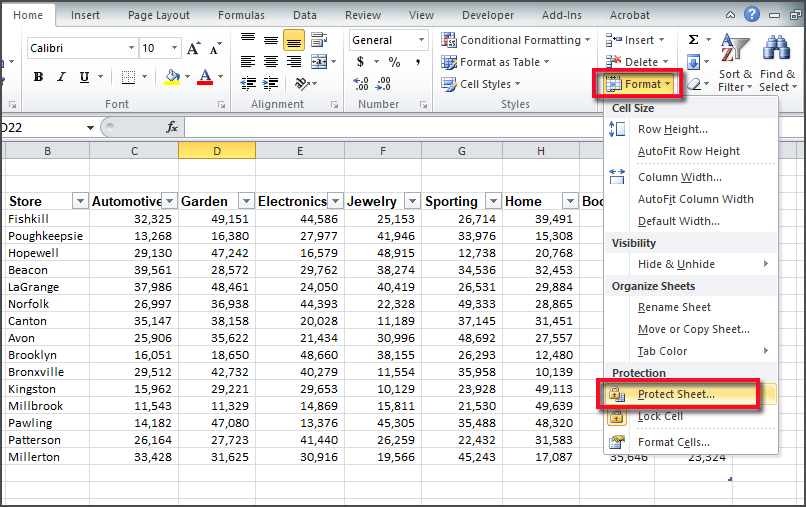
Task: Open Sort & Filter menu
Action: pyautogui.click(x=735, y=63)
